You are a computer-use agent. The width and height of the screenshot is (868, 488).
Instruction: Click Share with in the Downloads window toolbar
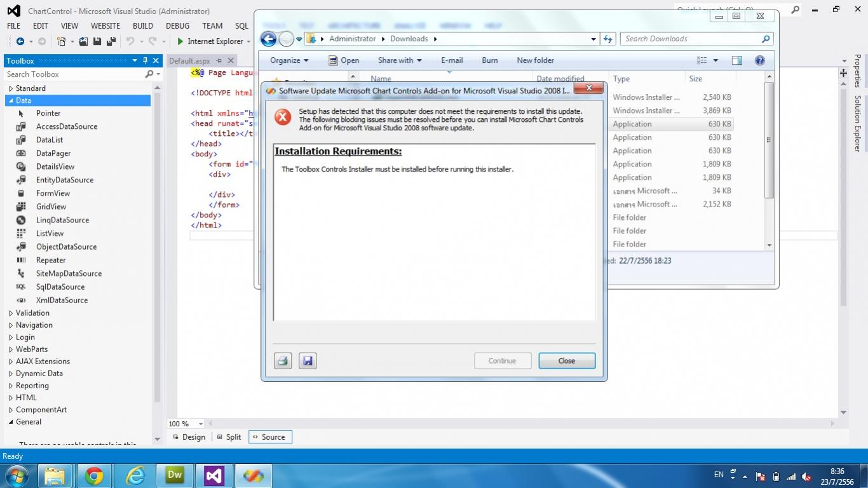[400, 60]
